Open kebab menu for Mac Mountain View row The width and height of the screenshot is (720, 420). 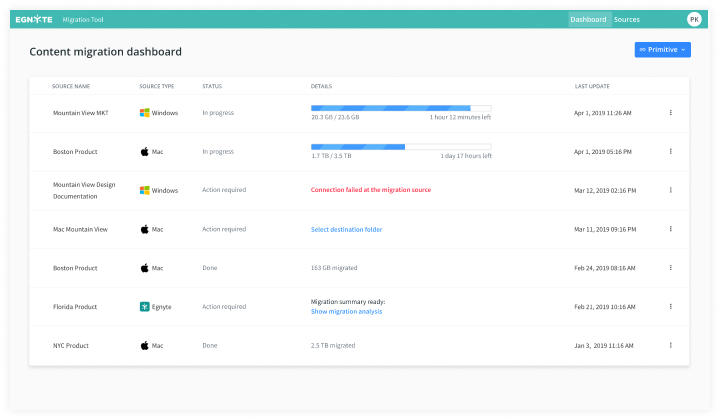click(670, 229)
